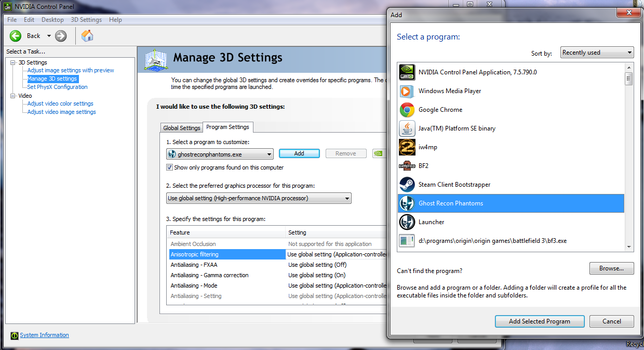The height and width of the screenshot is (350, 644).
Task: Open the preferred graphics processor dropdown
Action: pos(259,198)
